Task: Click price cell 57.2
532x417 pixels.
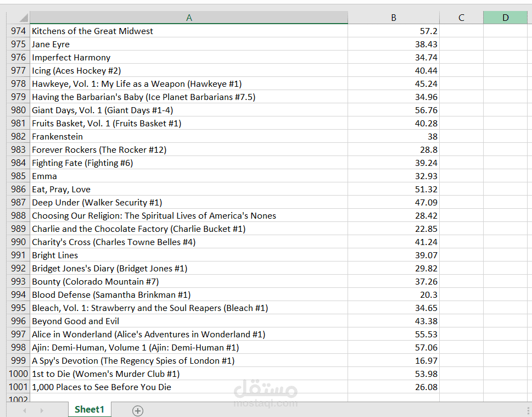Action: coord(394,31)
